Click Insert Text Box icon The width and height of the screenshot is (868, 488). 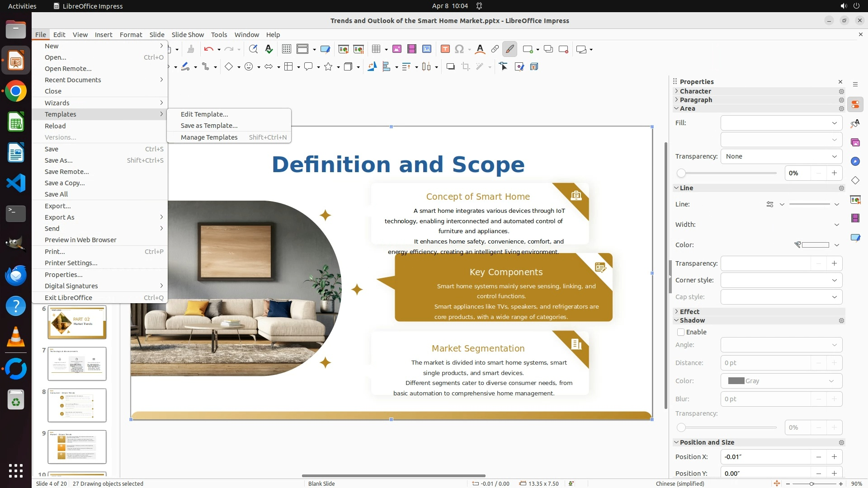(x=445, y=49)
